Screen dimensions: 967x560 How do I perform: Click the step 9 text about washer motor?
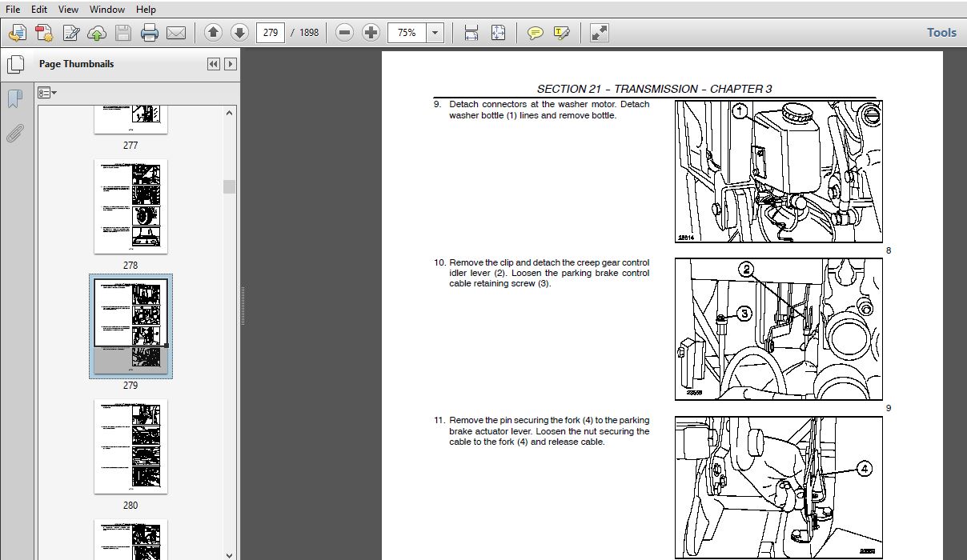(549, 110)
